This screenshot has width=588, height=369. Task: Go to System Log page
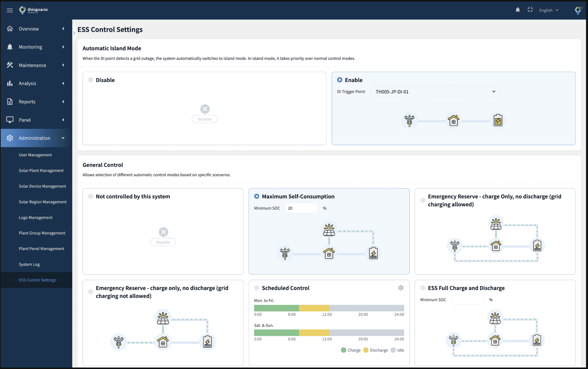tap(29, 264)
